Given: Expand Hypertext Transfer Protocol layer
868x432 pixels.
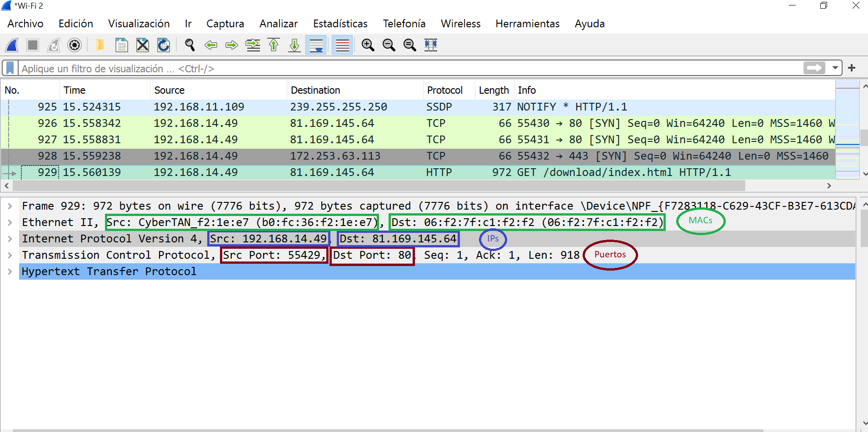Looking at the screenshot, I should tap(10, 271).
